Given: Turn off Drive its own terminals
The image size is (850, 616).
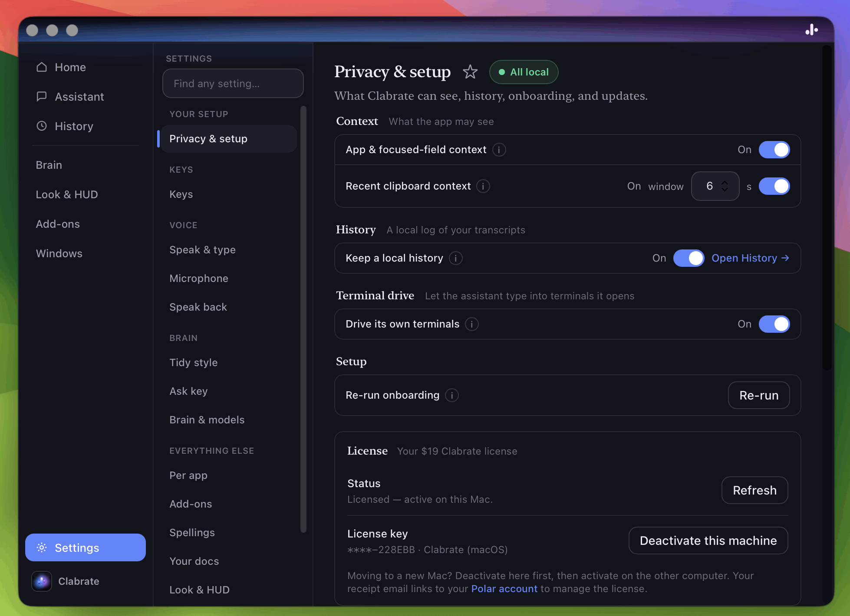Looking at the screenshot, I should (x=774, y=324).
